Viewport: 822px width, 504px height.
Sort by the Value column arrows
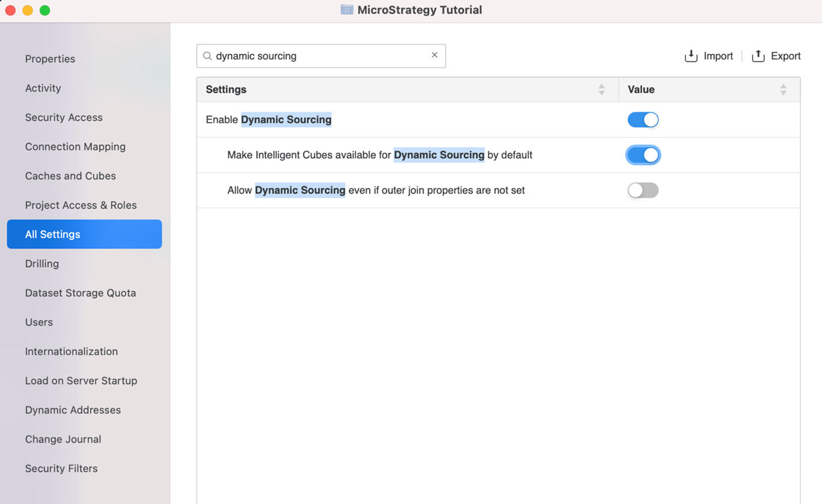tap(783, 90)
